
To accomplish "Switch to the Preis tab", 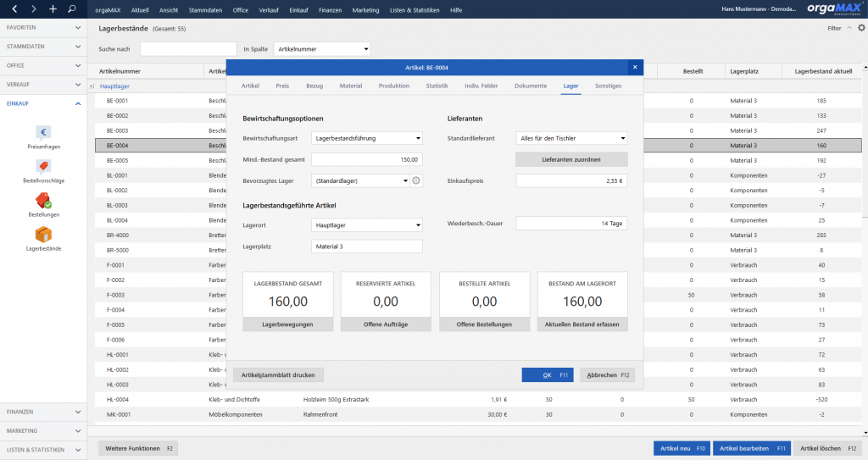I will click(x=282, y=86).
